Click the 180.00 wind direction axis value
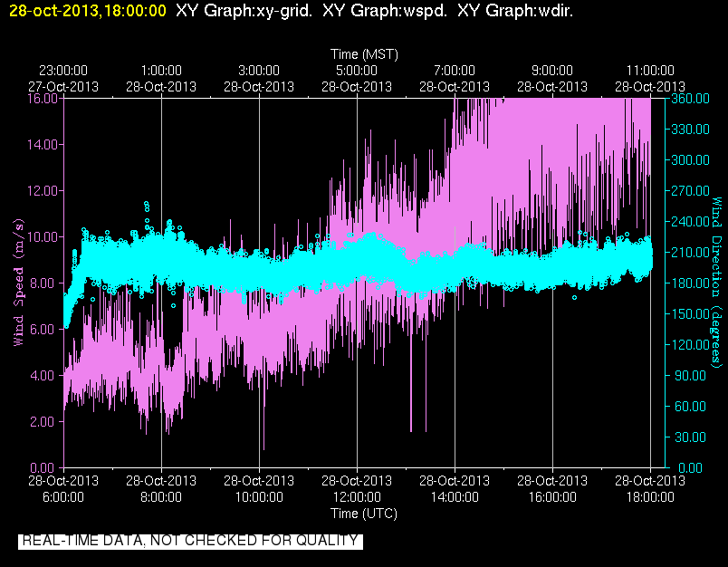Image resolution: width=728 pixels, height=567 pixels. click(x=690, y=283)
